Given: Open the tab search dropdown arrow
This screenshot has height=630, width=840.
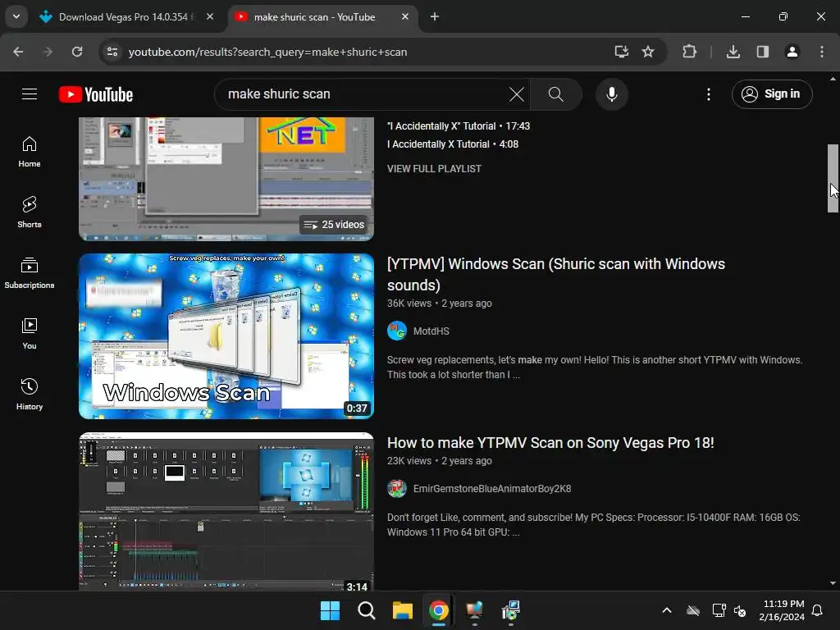Looking at the screenshot, I should click(16, 16).
